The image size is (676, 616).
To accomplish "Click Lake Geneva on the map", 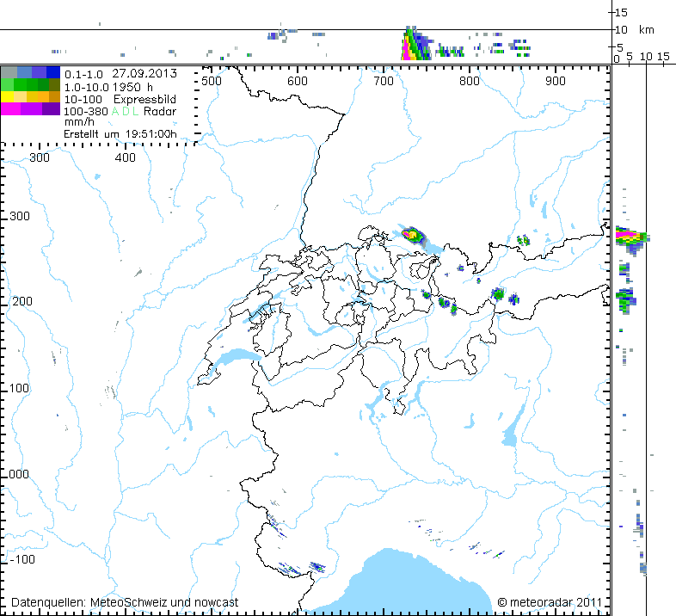I will click(235, 358).
